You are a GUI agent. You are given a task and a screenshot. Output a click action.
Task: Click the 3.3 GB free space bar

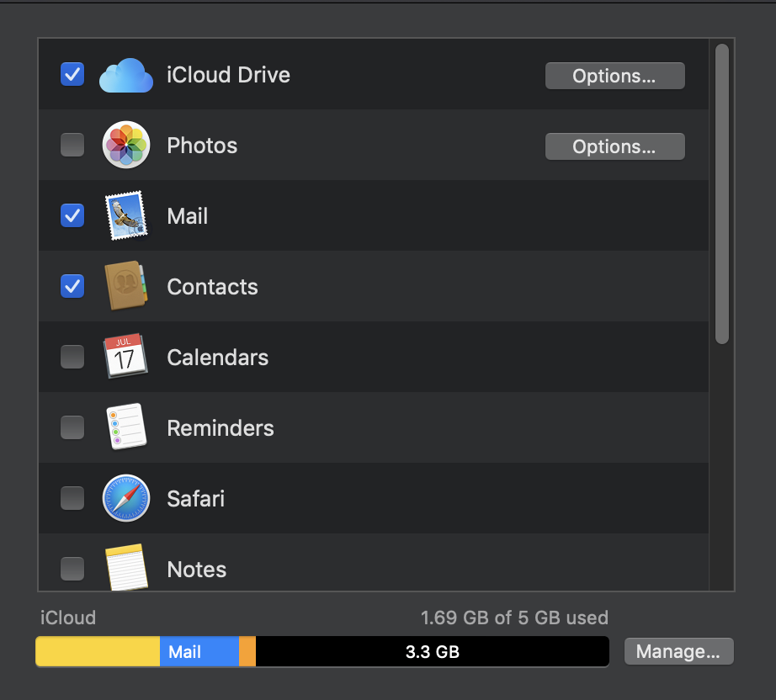(x=433, y=651)
